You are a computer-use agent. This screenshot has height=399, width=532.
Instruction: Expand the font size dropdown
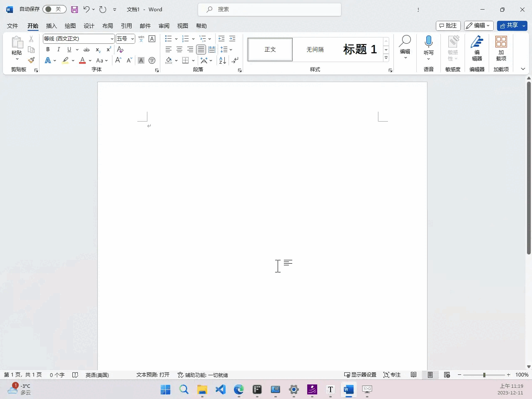[x=132, y=39]
